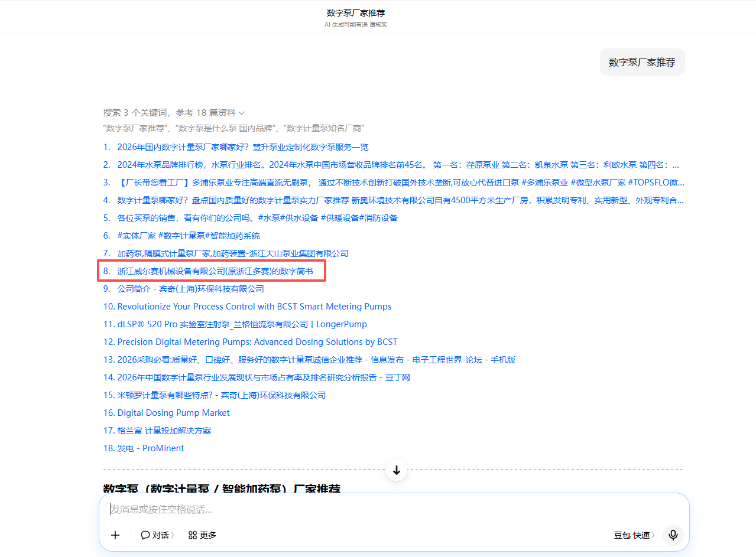Open 公司简介 宾奇(上海)环保科技 link
This screenshot has width=756, height=557.
[190, 289]
